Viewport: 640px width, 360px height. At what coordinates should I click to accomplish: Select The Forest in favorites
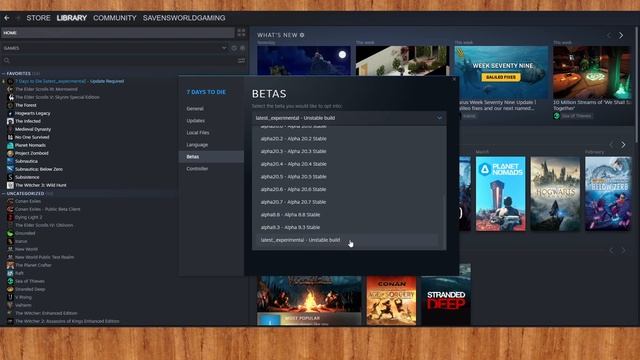tap(26, 105)
